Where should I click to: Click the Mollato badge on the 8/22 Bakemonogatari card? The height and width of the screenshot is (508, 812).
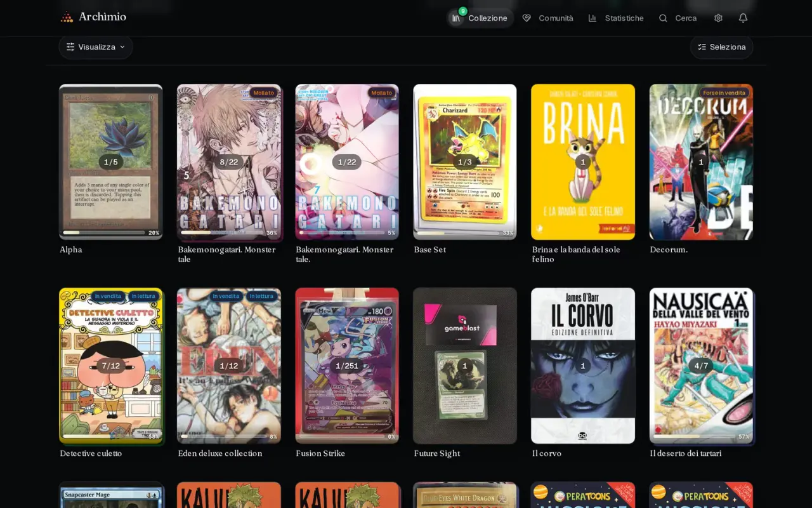tap(263, 93)
